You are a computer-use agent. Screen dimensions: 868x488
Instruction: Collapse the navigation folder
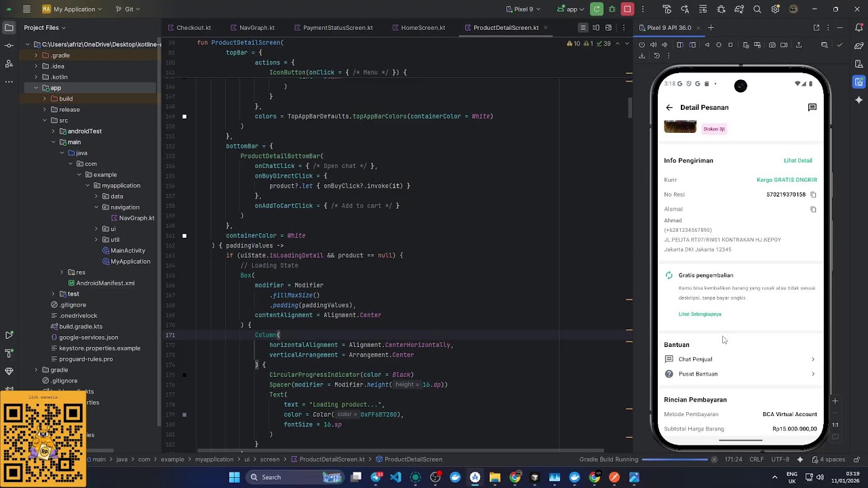point(96,207)
